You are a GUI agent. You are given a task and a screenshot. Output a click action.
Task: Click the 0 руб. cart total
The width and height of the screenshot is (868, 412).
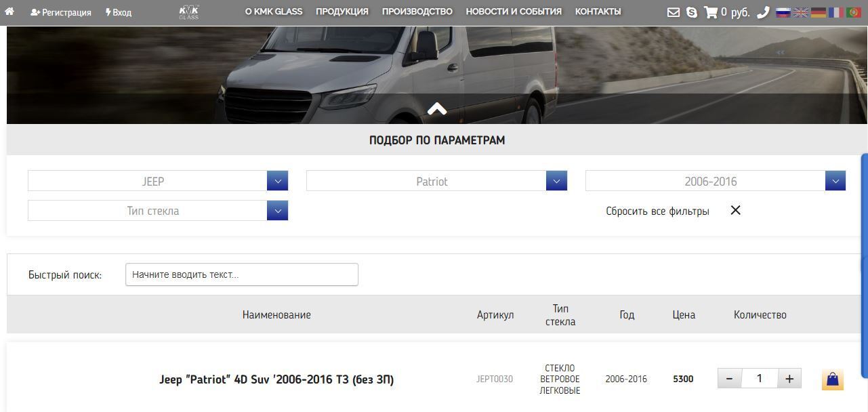(x=735, y=12)
